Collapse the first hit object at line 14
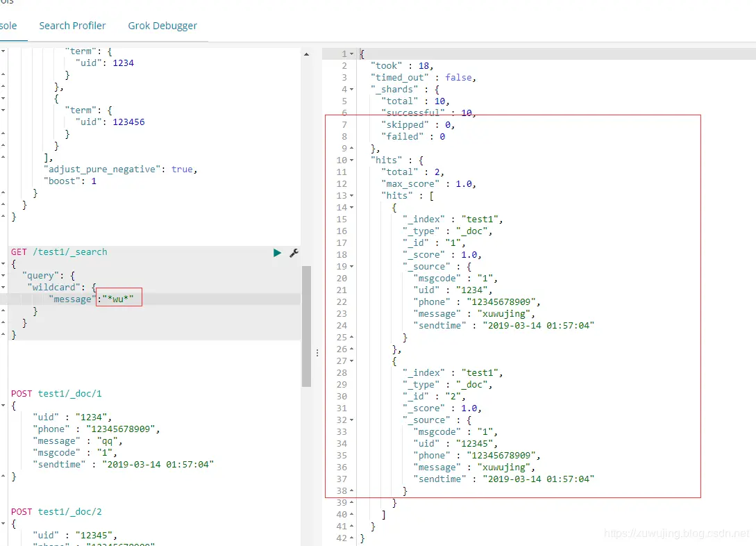Screen dimensions: 756x546 [351, 208]
